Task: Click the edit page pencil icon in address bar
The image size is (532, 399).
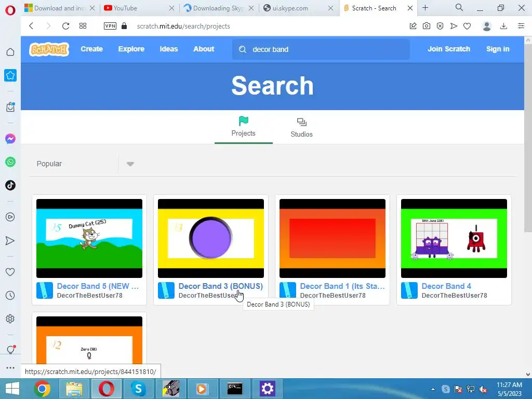Action: [x=413, y=26]
